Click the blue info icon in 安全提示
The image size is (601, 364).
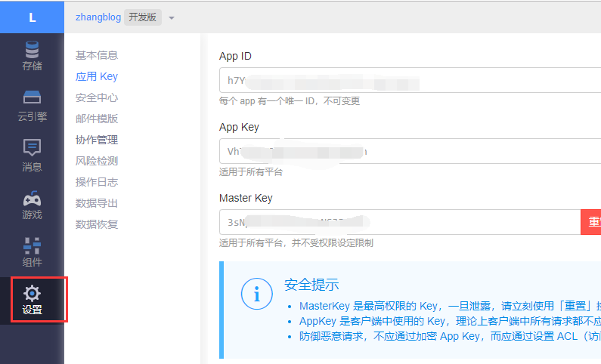[256, 295]
